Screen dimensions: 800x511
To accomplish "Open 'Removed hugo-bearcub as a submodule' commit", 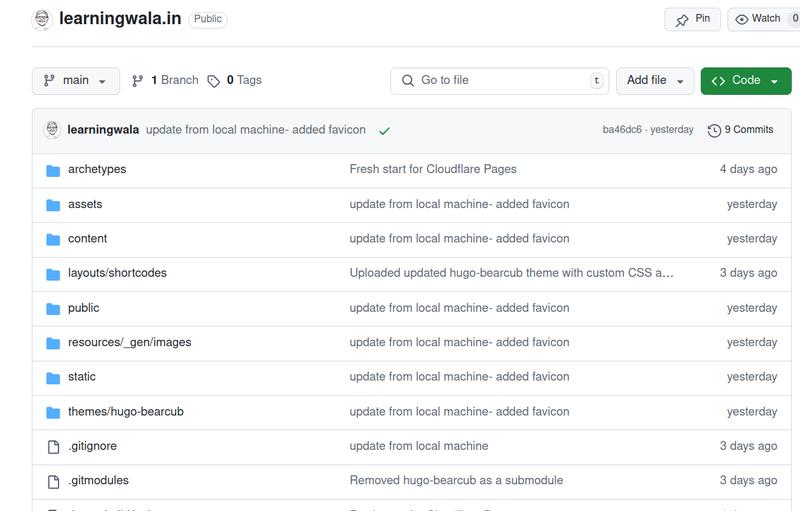I will click(456, 480).
